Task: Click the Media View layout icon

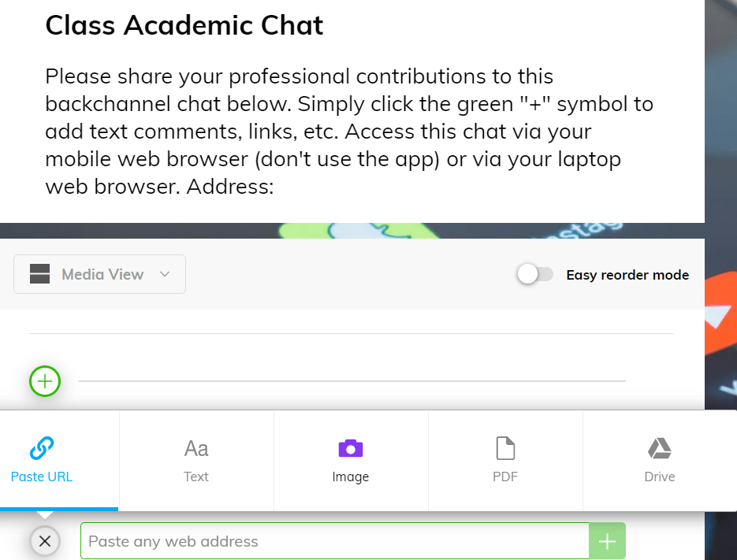Action: coord(39,274)
